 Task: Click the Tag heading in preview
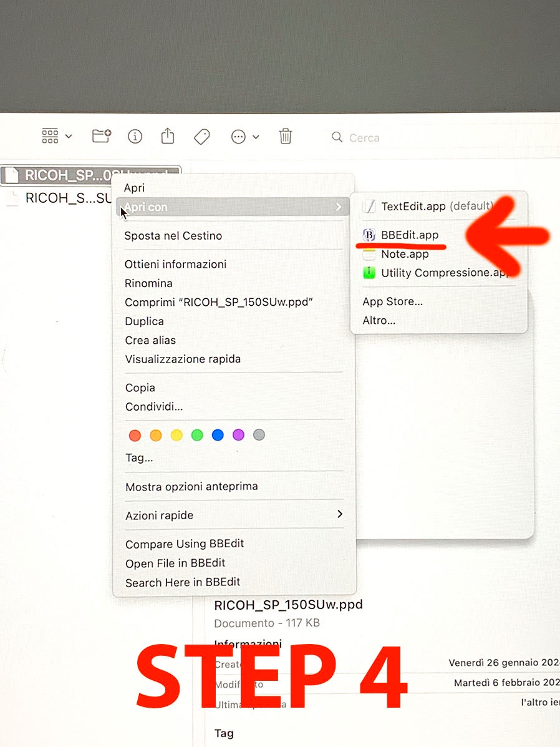pos(224,733)
